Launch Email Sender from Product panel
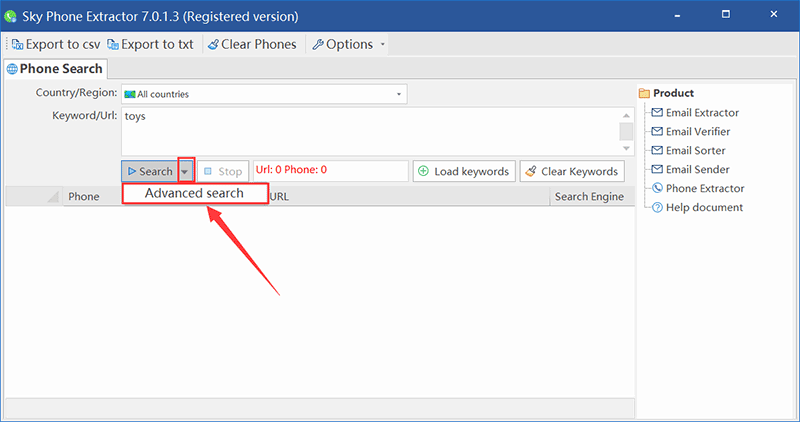This screenshot has width=800, height=422. tap(695, 169)
